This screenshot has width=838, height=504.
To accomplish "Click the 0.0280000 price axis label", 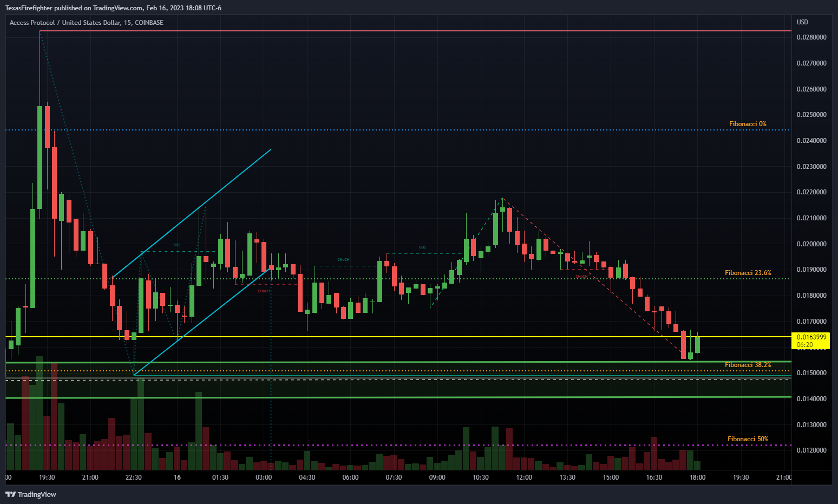I will [x=811, y=37].
